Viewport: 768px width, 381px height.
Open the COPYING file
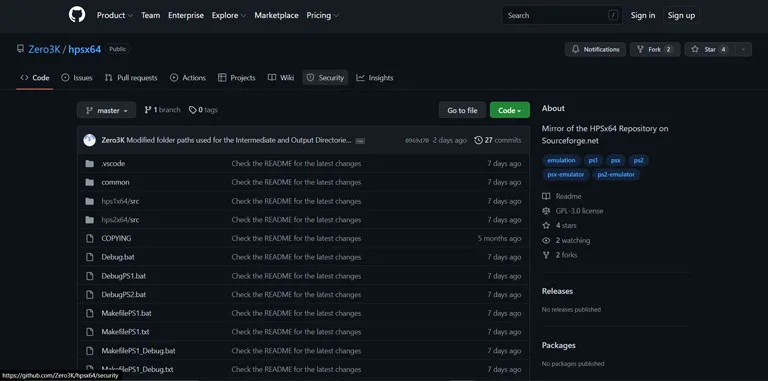click(116, 238)
